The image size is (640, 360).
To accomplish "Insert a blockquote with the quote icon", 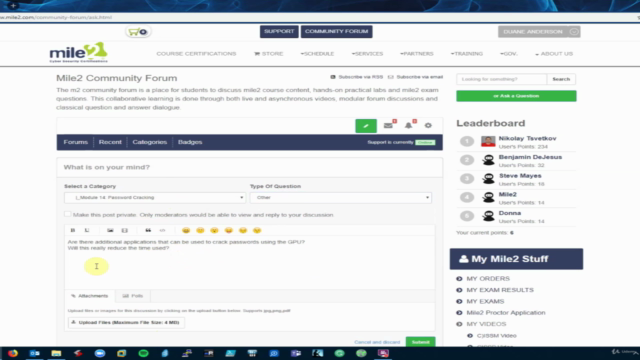I will [x=148, y=230].
